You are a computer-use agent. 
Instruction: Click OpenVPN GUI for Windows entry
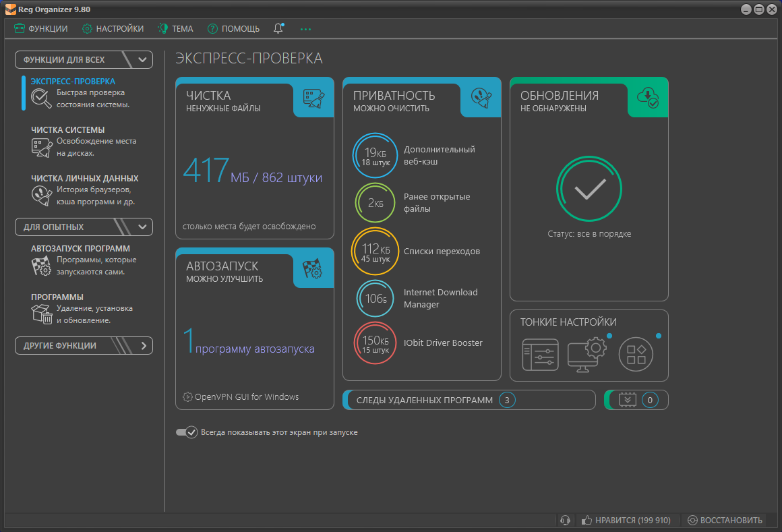point(247,397)
